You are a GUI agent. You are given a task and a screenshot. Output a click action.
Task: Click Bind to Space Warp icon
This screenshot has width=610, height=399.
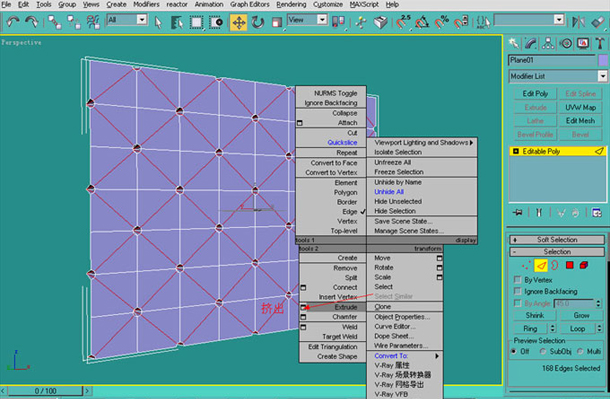tap(93, 22)
